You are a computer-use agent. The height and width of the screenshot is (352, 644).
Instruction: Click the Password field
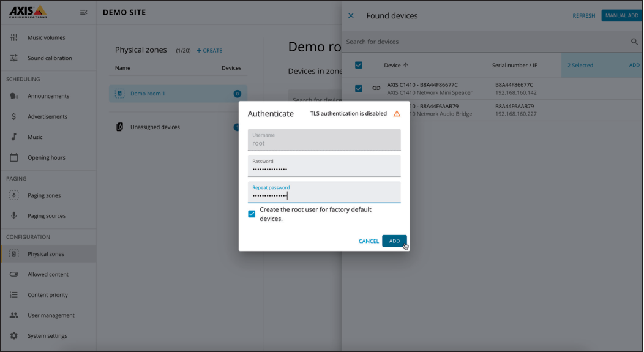tap(324, 166)
